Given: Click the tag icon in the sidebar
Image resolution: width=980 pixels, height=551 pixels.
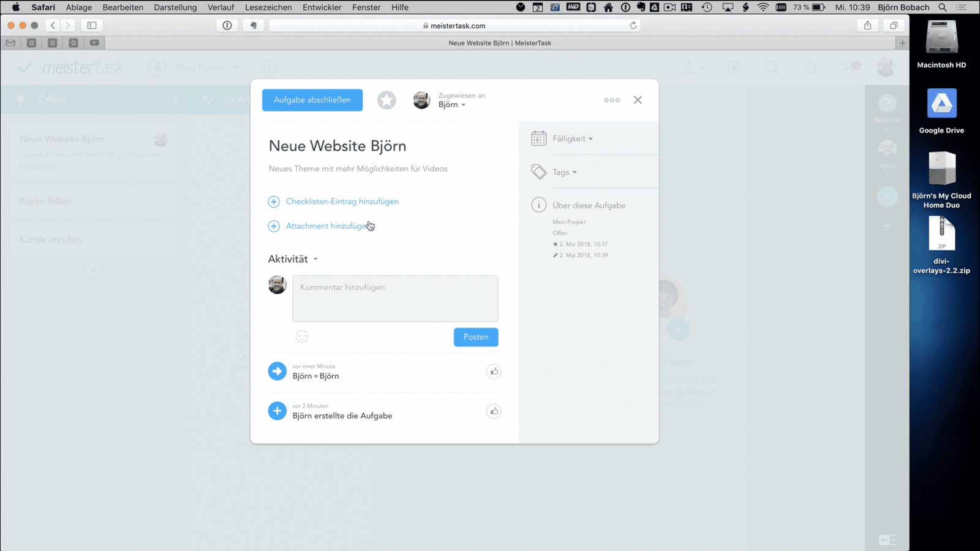Looking at the screenshot, I should pyautogui.click(x=539, y=172).
